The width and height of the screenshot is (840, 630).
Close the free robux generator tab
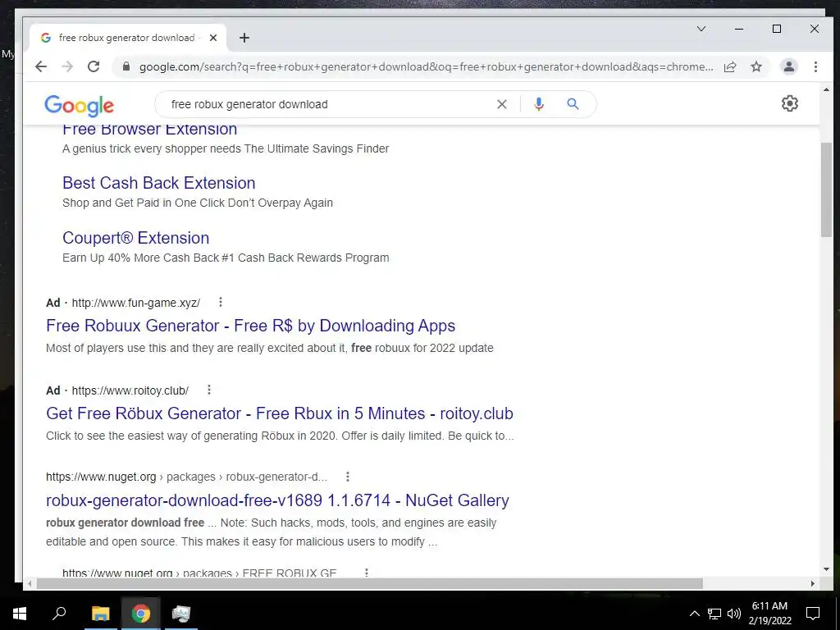213,38
